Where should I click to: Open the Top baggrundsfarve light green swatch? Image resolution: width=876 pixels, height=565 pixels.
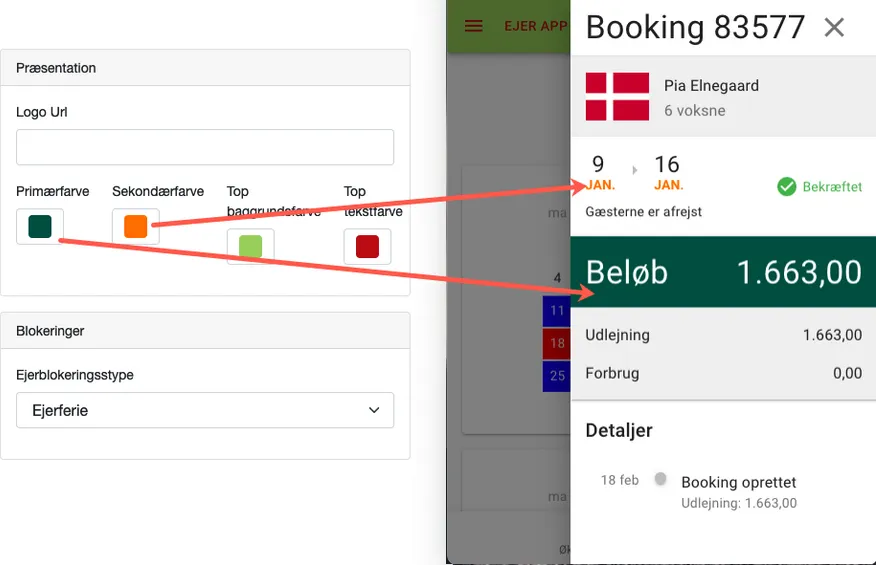point(250,246)
